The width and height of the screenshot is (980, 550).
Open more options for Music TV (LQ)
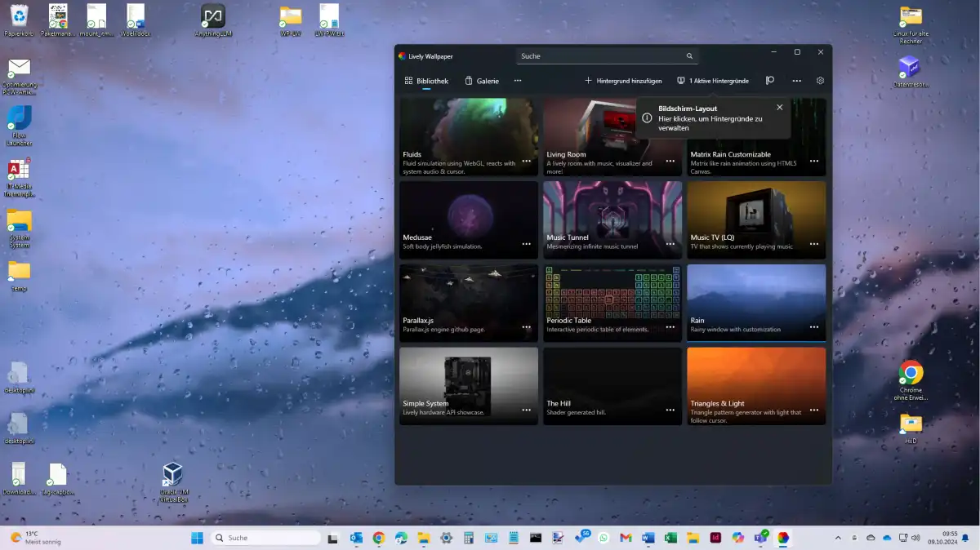point(813,244)
